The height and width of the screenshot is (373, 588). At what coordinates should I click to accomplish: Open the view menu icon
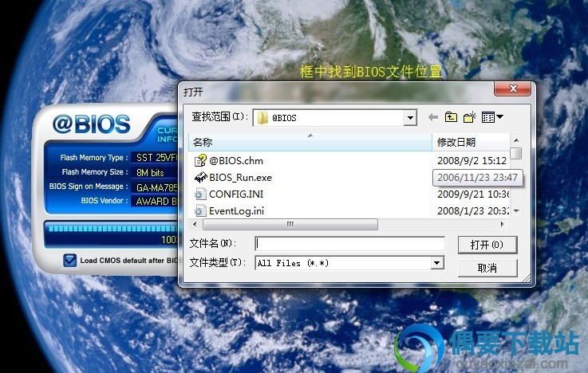pos(492,117)
